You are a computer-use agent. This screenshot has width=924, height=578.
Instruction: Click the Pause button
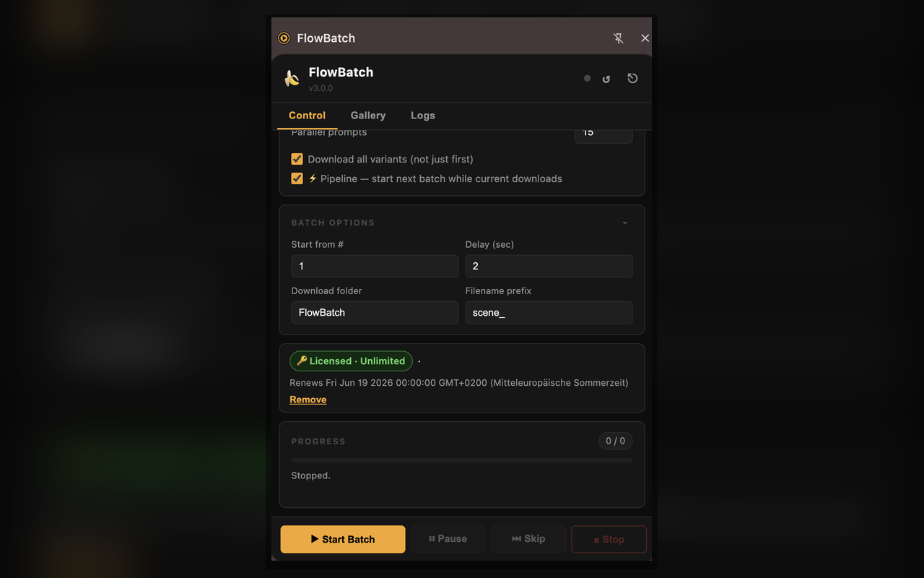coord(448,539)
